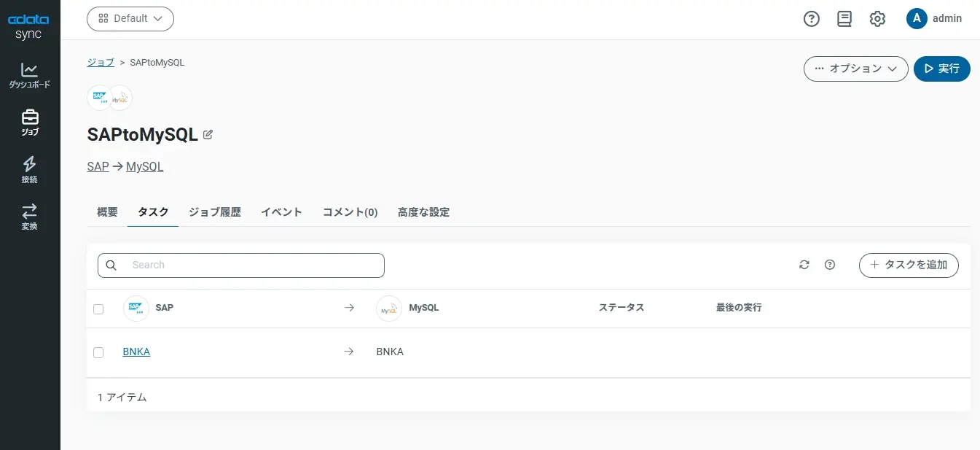This screenshot has height=450, width=980.
Task: Refresh the task list
Action: pos(804,265)
